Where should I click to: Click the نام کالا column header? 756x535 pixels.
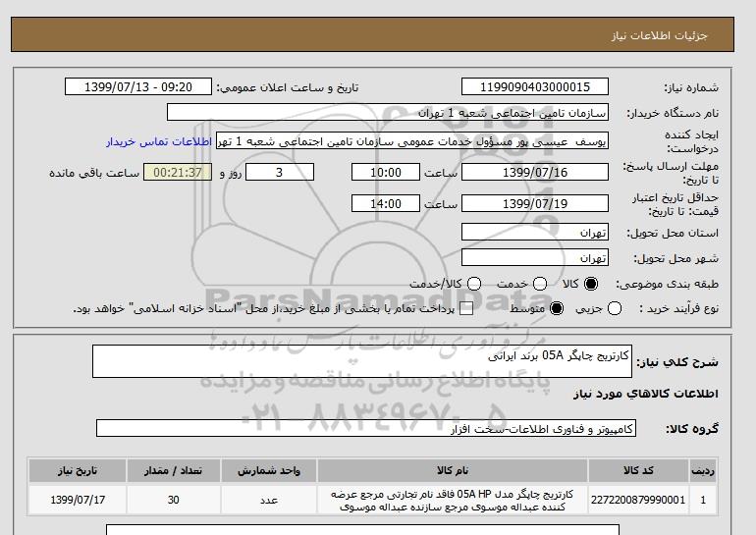pyautogui.click(x=453, y=471)
